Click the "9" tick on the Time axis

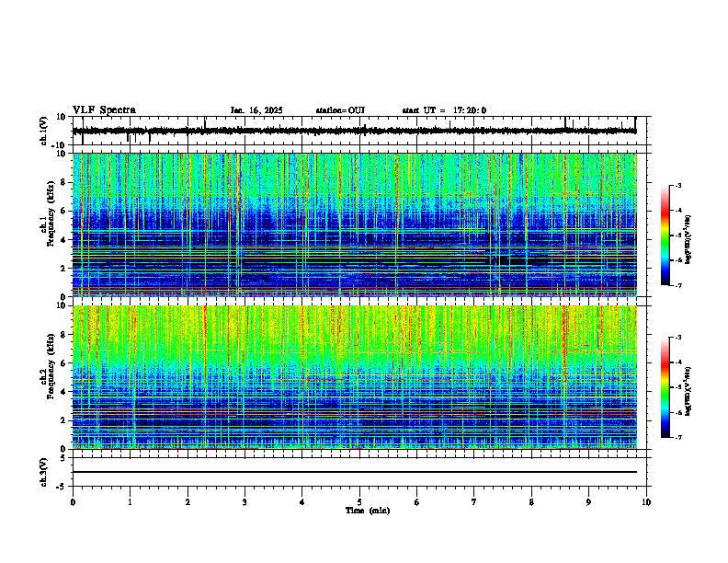point(588,502)
